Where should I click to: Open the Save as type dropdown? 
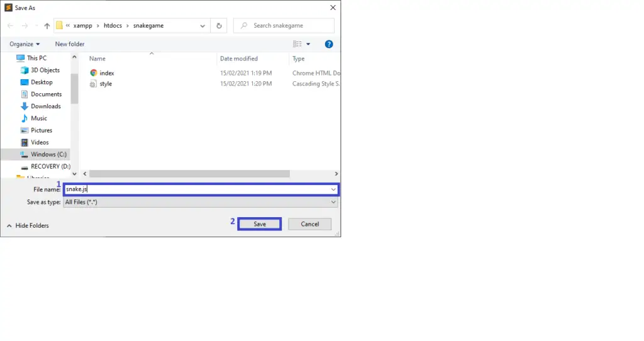(x=201, y=202)
